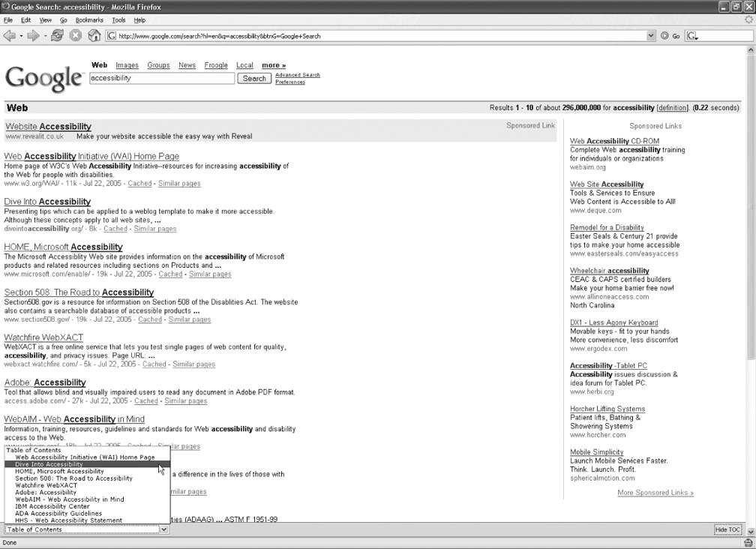Choose 'IBM Accessibility Center' from TOC list

[x=52, y=506]
